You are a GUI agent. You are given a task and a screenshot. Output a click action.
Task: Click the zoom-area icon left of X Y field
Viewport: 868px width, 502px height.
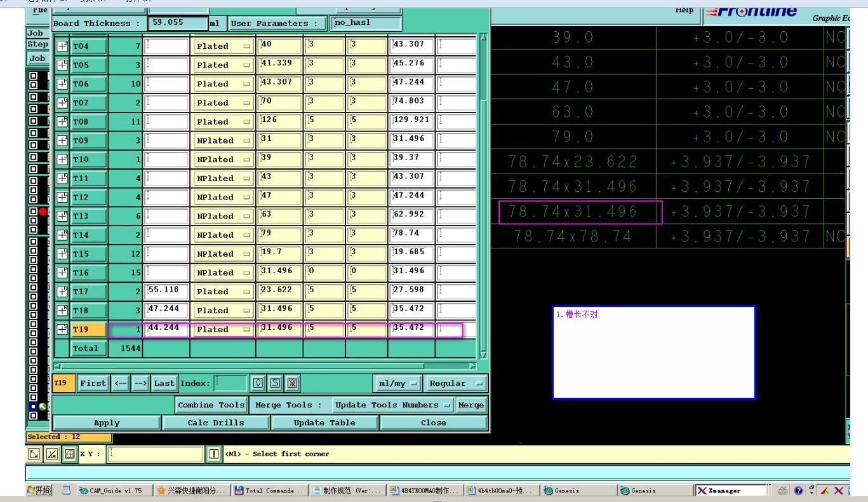34,454
